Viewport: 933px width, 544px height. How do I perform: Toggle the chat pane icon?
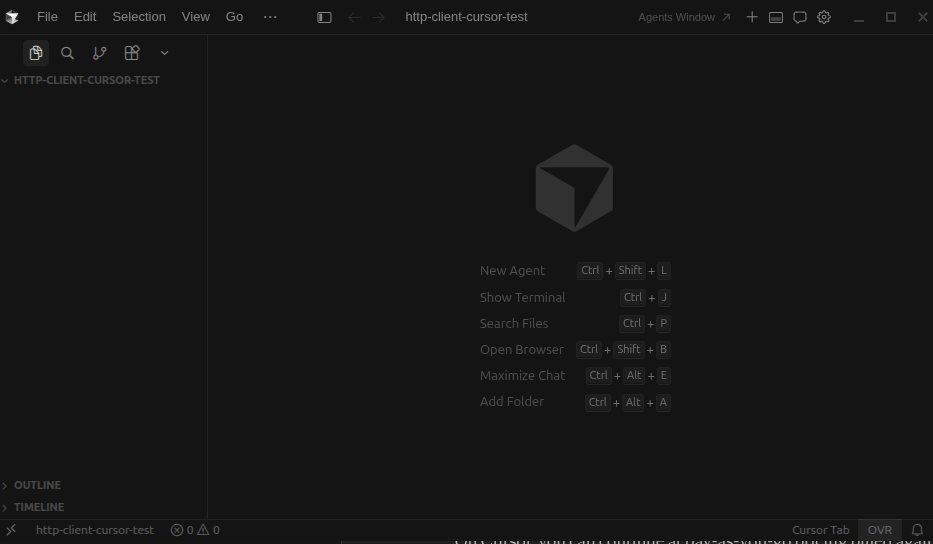coord(800,17)
